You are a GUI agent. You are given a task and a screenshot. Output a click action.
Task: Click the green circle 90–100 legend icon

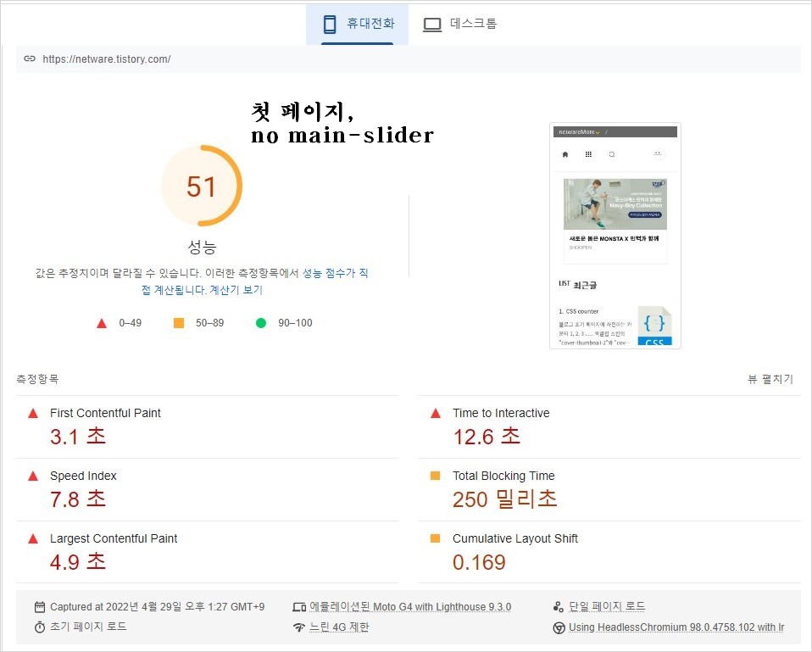click(261, 323)
